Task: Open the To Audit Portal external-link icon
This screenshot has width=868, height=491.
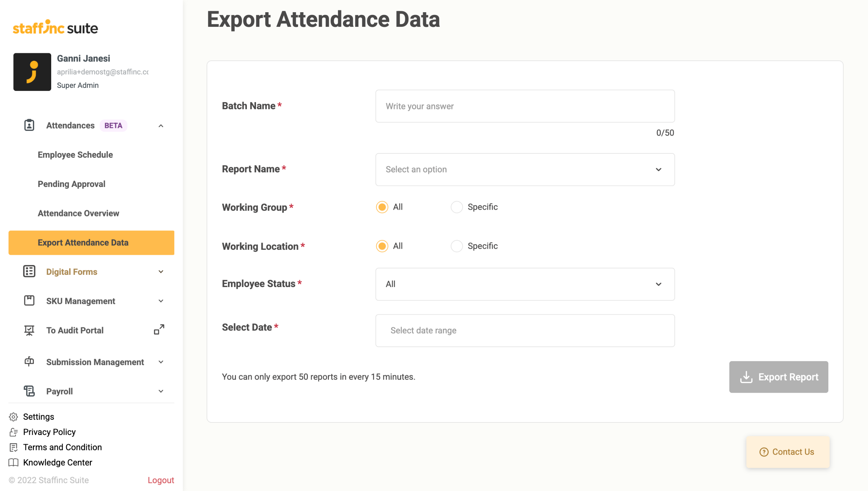Action: pyautogui.click(x=159, y=330)
